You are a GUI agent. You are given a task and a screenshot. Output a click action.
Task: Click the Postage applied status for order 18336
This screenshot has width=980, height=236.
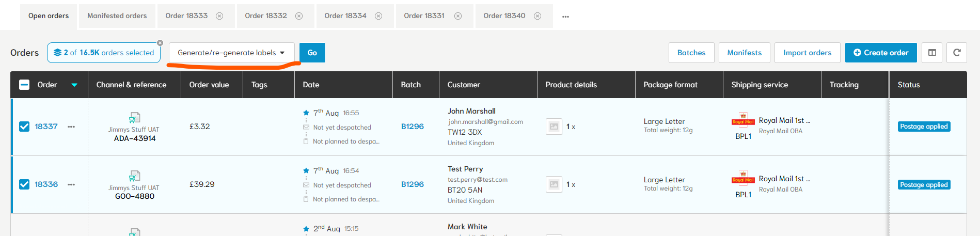(924, 185)
